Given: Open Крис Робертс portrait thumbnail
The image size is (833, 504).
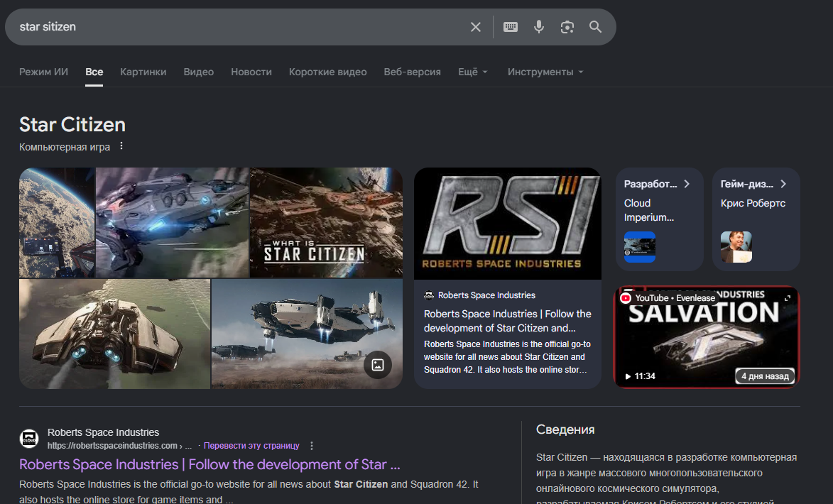Looking at the screenshot, I should (x=736, y=247).
